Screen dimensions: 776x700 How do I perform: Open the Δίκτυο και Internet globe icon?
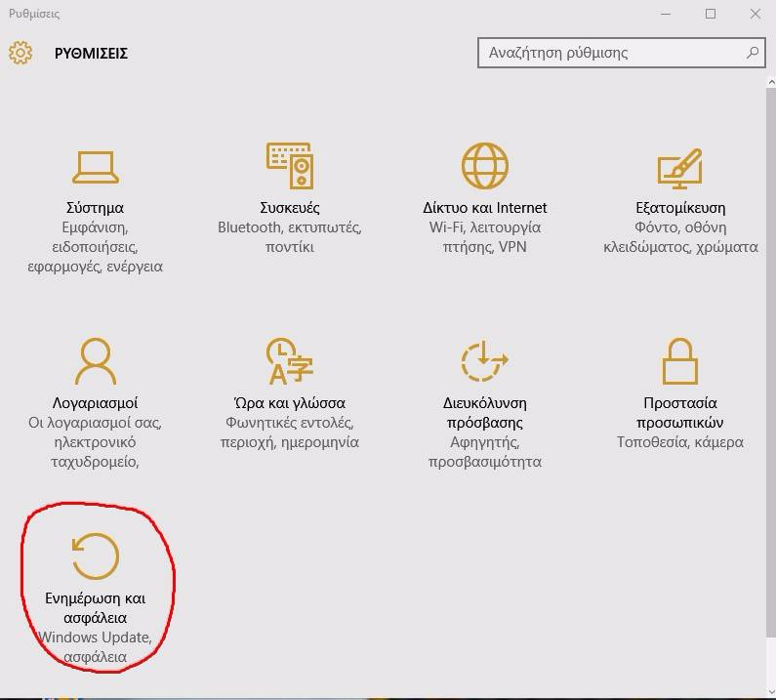pyautogui.click(x=485, y=166)
